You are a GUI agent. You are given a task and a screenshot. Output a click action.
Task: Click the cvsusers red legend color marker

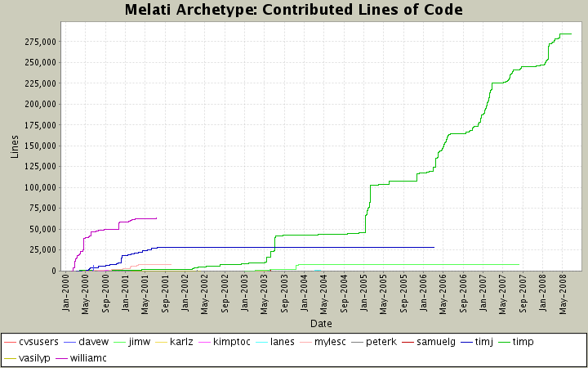[10, 342]
